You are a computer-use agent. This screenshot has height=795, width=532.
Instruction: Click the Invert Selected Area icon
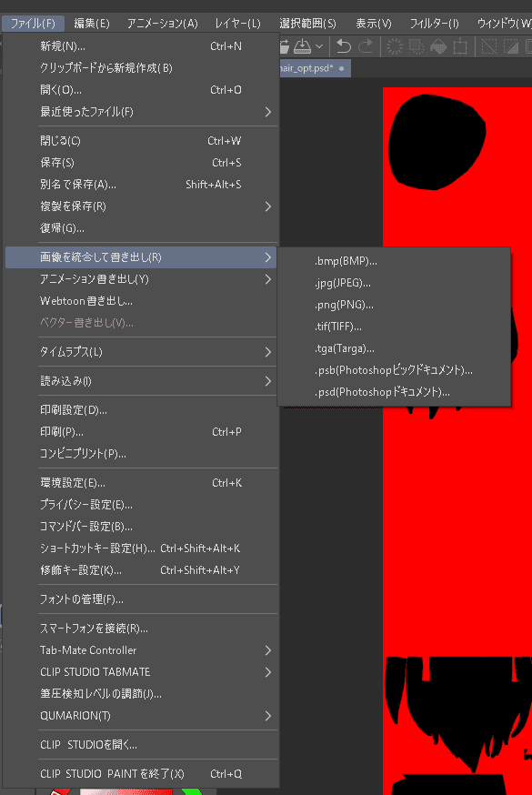point(511,46)
